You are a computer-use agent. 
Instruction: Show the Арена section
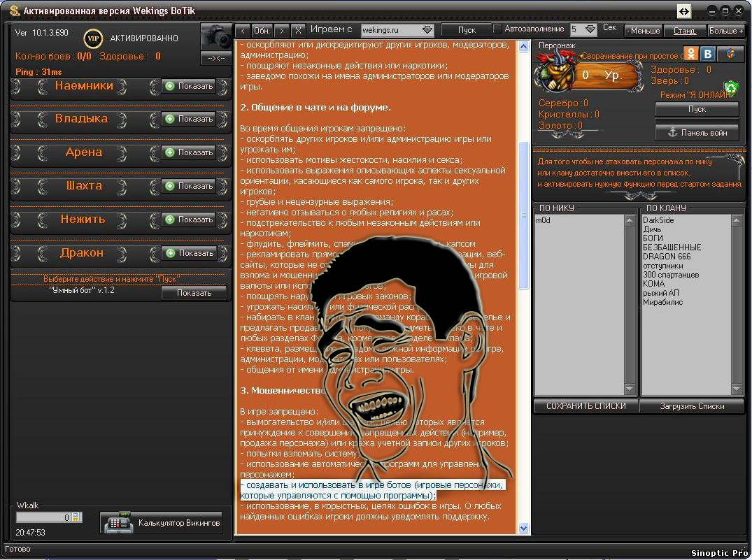click(x=190, y=152)
